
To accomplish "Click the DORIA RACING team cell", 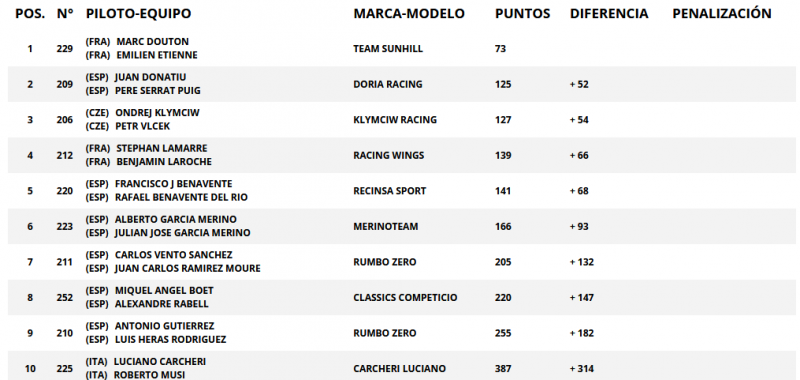I will coord(388,85).
